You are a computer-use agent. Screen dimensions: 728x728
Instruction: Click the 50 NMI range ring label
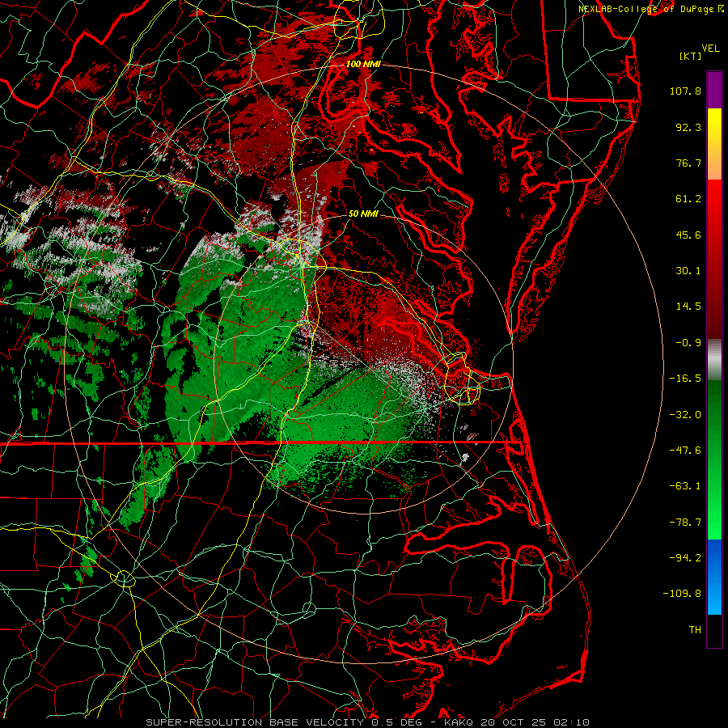coord(363,214)
